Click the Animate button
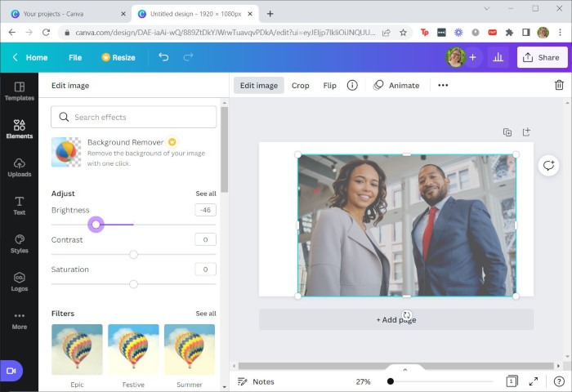This screenshot has height=392, width=572. [397, 85]
